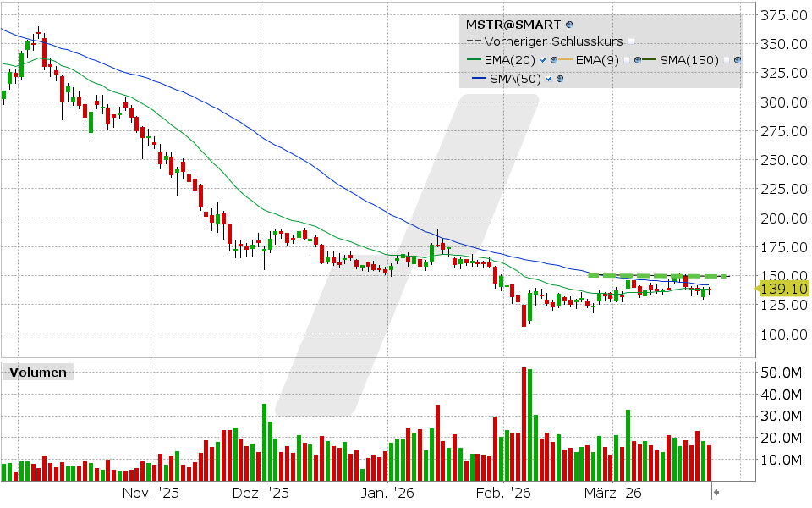Disable the EMA(20) checkbox

click(x=543, y=61)
